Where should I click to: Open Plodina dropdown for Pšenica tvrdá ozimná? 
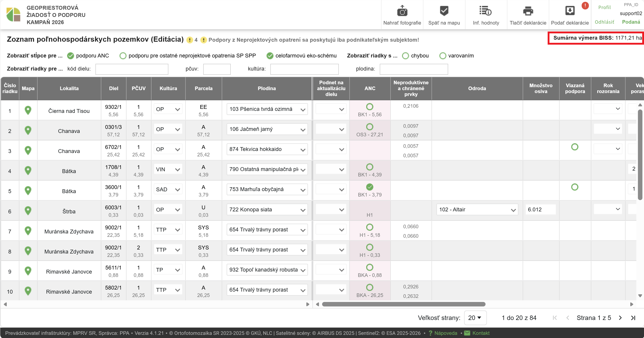coord(267,109)
